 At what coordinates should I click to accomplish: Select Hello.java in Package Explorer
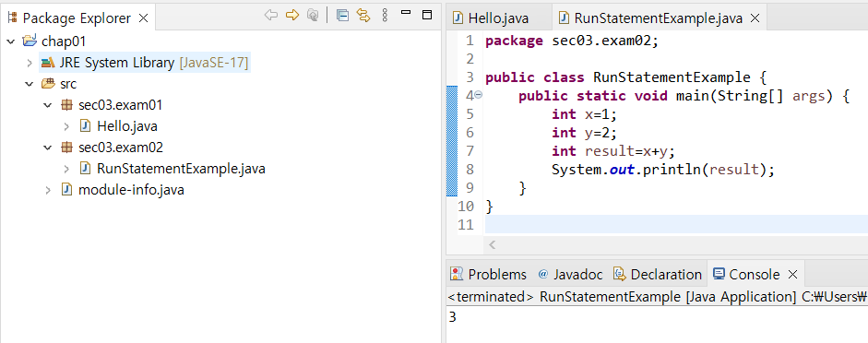pyautogui.click(x=126, y=126)
